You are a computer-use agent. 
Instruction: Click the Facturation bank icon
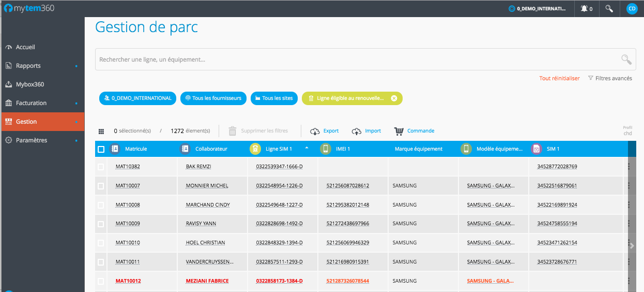[x=8, y=103]
